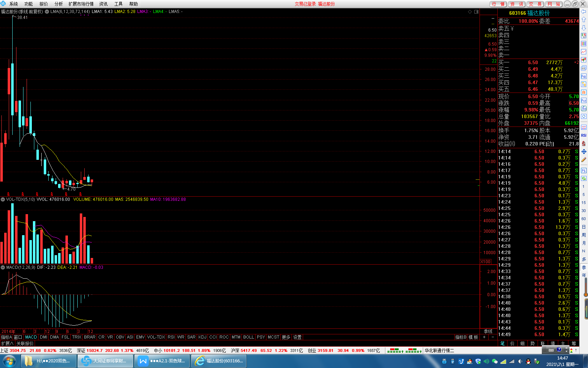Click the 关联报价 button
Image resolution: width=588 pixels, height=368 pixels.
coord(25,343)
